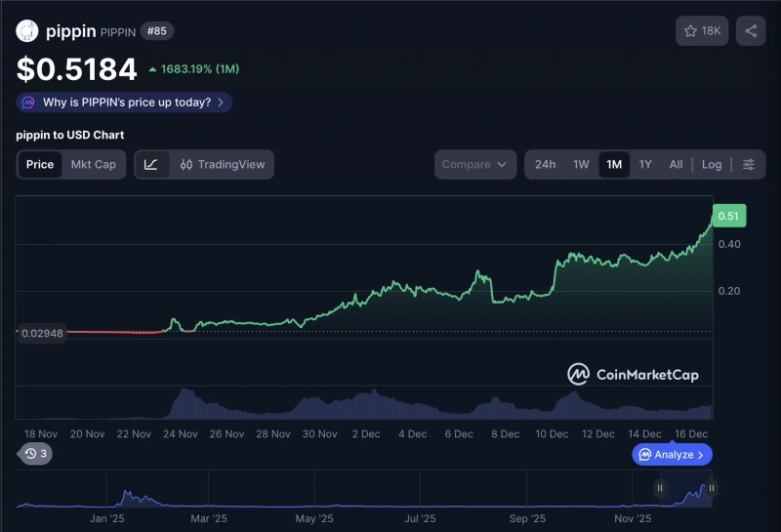The image size is (781, 532).
Task: Open the TradingView chart mode
Action: tap(223, 164)
